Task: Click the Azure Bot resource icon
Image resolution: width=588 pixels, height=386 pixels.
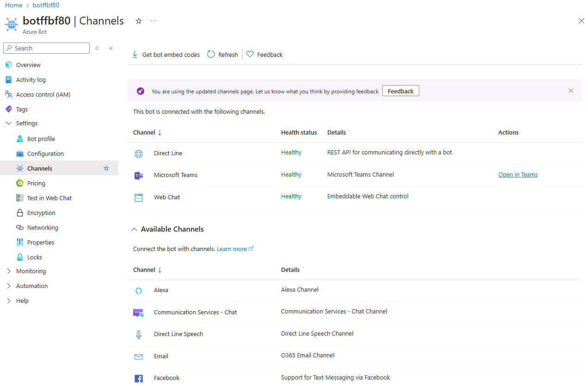Action: coord(12,24)
